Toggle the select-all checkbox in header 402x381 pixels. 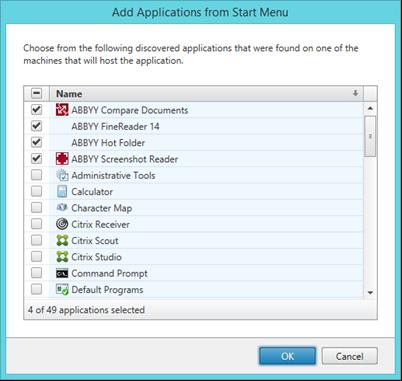(x=36, y=93)
